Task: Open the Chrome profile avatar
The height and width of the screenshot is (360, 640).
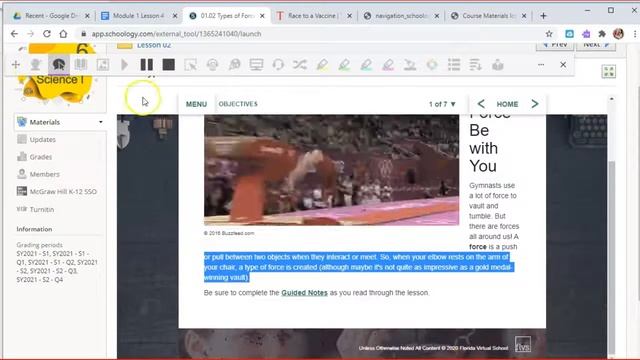Action: click(x=618, y=34)
